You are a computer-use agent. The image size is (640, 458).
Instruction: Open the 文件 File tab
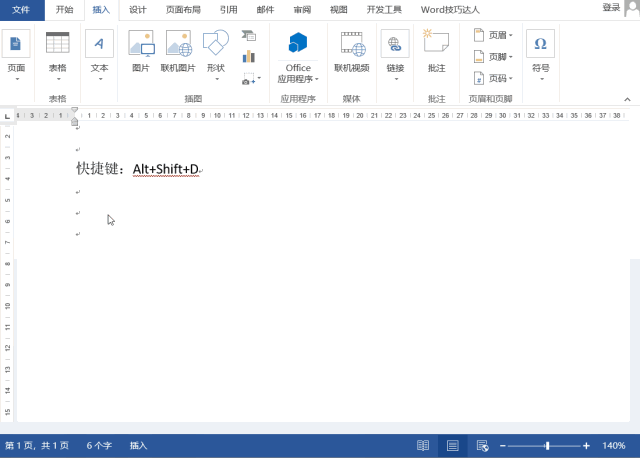21,10
